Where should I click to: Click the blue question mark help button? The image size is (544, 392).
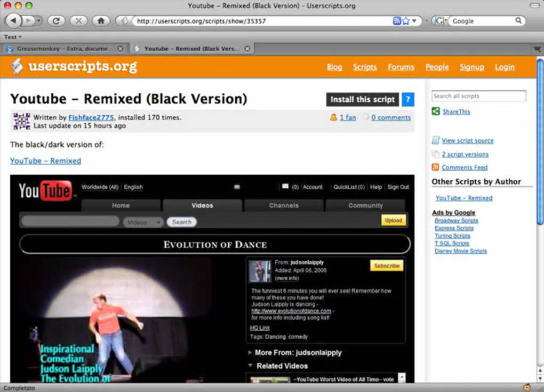(408, 100)
